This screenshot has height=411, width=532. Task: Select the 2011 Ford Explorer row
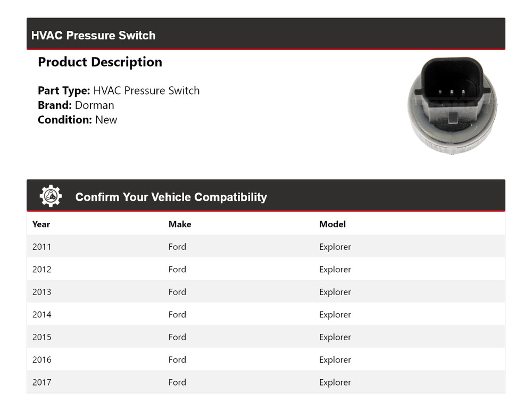(x=266, y=247)
